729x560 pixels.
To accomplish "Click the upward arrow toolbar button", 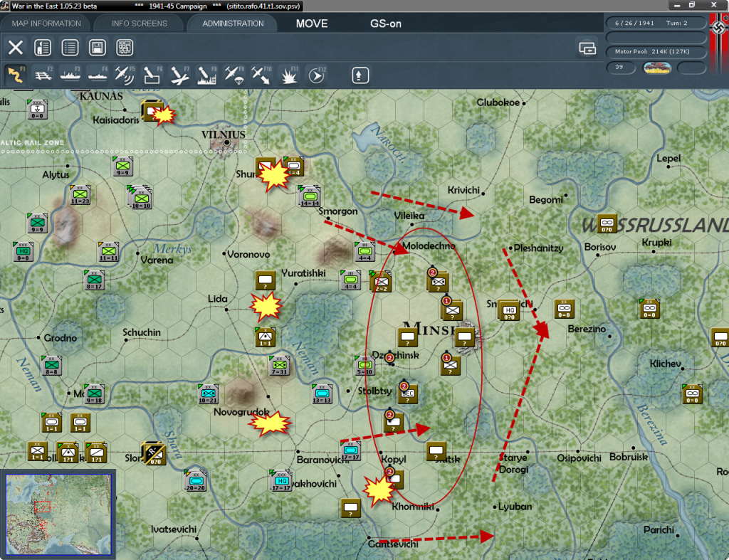I will (360, 75).
